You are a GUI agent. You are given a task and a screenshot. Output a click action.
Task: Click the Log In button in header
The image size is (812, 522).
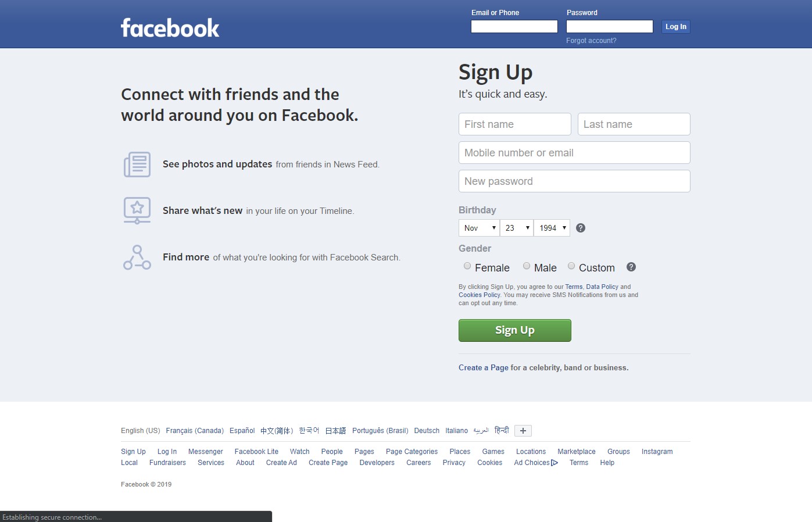point(676,27)
